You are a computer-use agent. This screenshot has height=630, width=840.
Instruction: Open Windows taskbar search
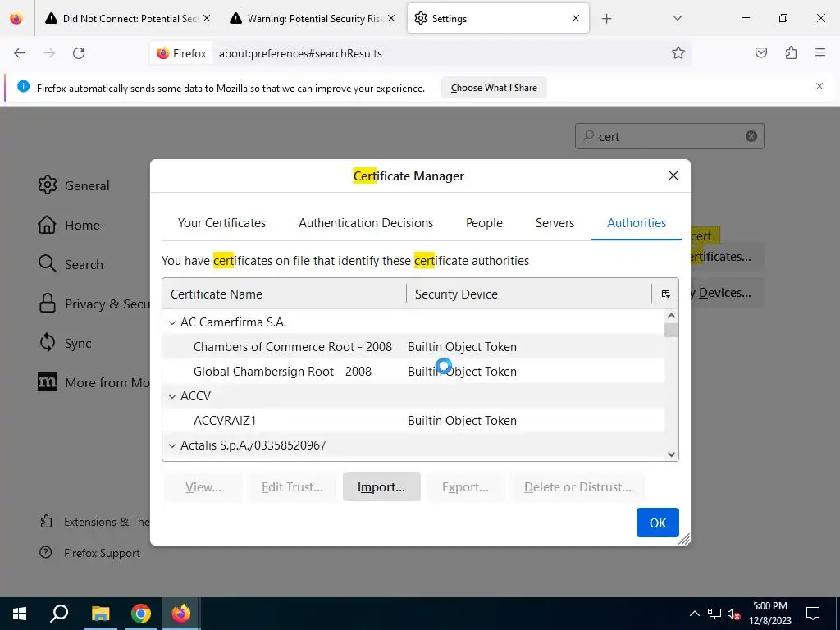[59, 614]
